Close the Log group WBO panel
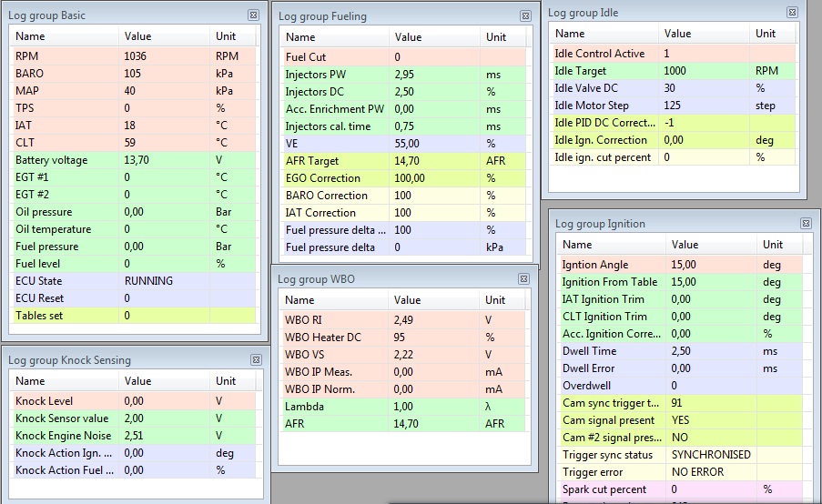Screen dimensions: 822x504 (524, 278)
